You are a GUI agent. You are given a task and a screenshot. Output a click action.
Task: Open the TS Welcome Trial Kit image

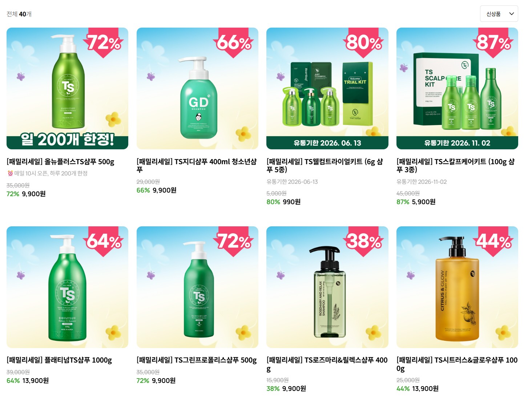point(327,88)
